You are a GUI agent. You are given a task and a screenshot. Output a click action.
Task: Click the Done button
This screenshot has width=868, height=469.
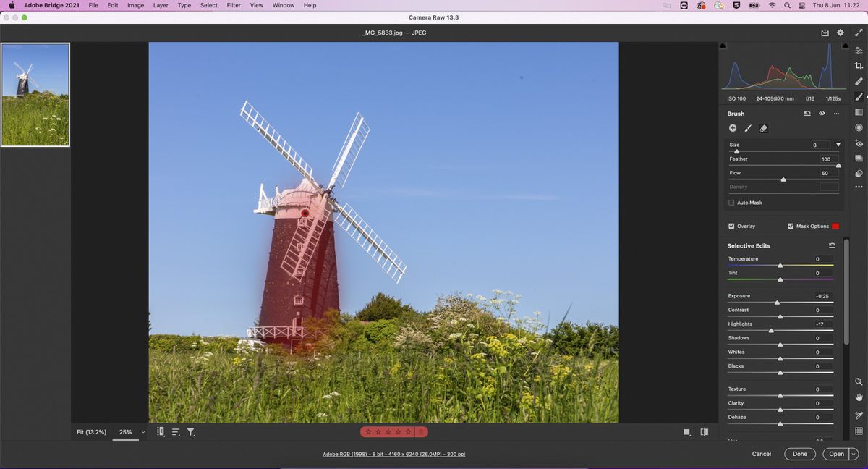coord(800,454)
